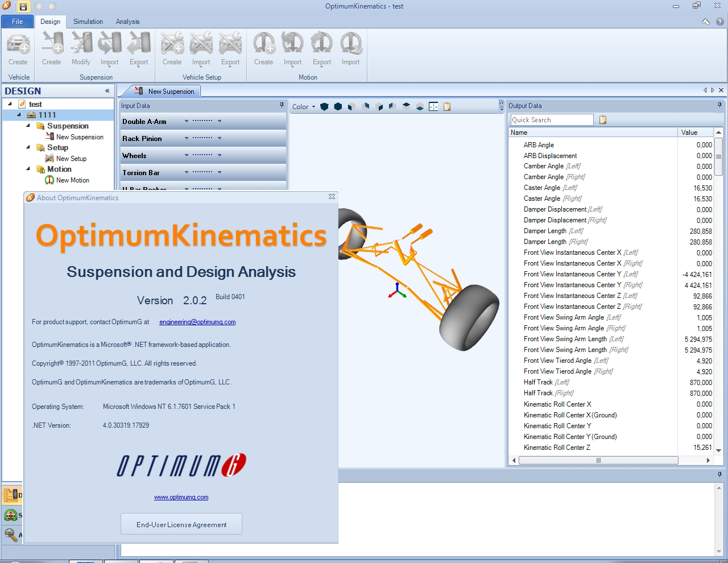Screen dimensions: 728x563
Task: Select the New Suspension document tab
Action: coord(164,91)
